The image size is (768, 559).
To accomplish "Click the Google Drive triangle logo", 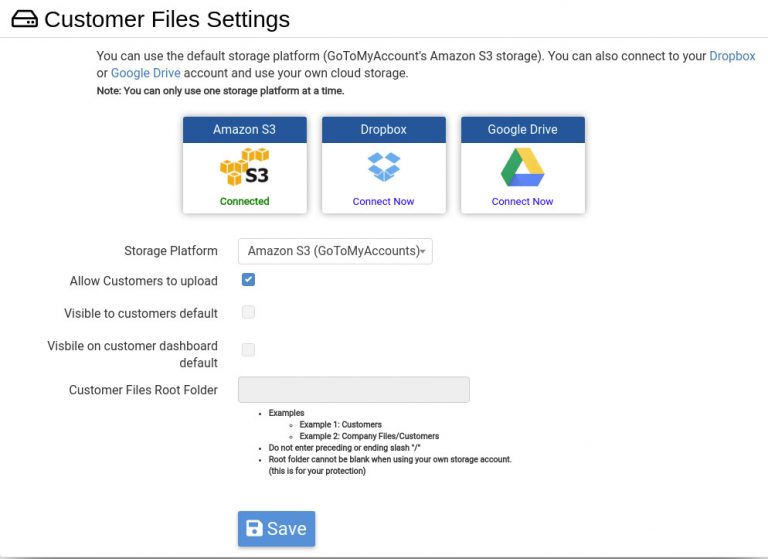I will click(522, 167).
